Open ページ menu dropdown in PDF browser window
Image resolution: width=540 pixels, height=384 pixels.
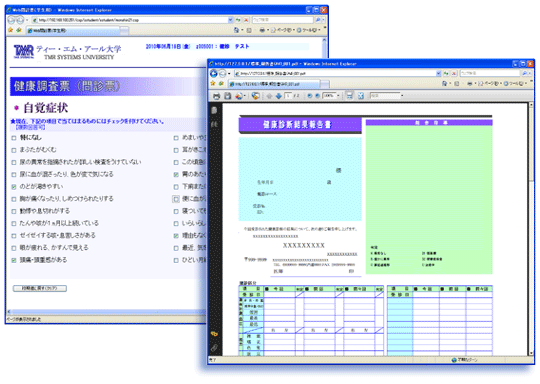[x=490, y=83]
